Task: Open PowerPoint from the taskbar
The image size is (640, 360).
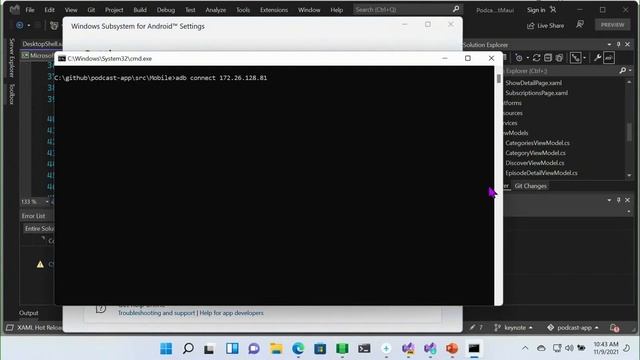Action: 451,349
